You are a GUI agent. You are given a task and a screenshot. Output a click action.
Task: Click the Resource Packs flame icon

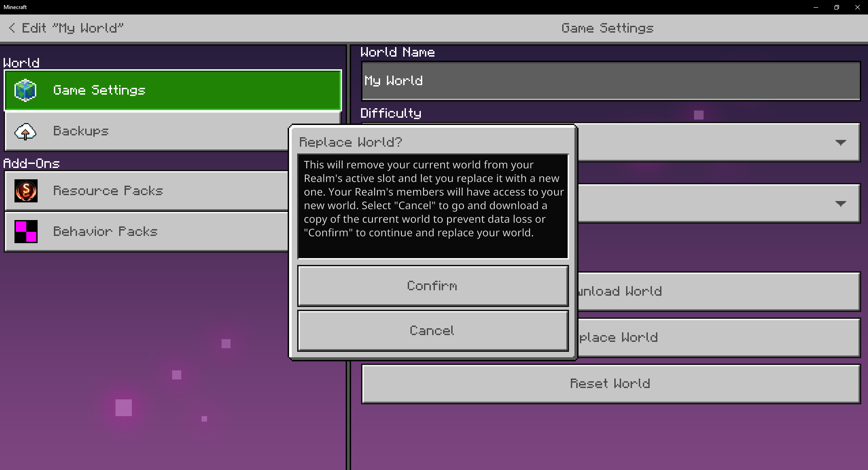(26, 191)
